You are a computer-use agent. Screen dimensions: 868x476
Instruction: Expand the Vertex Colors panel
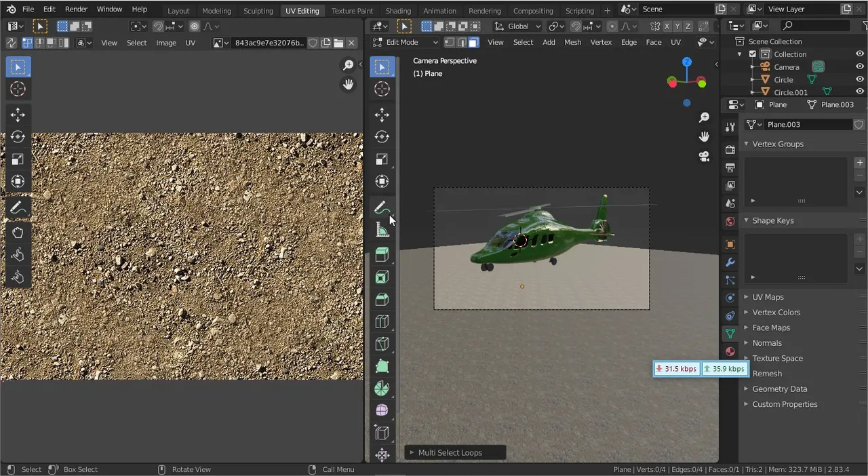[x=747, y=313]
